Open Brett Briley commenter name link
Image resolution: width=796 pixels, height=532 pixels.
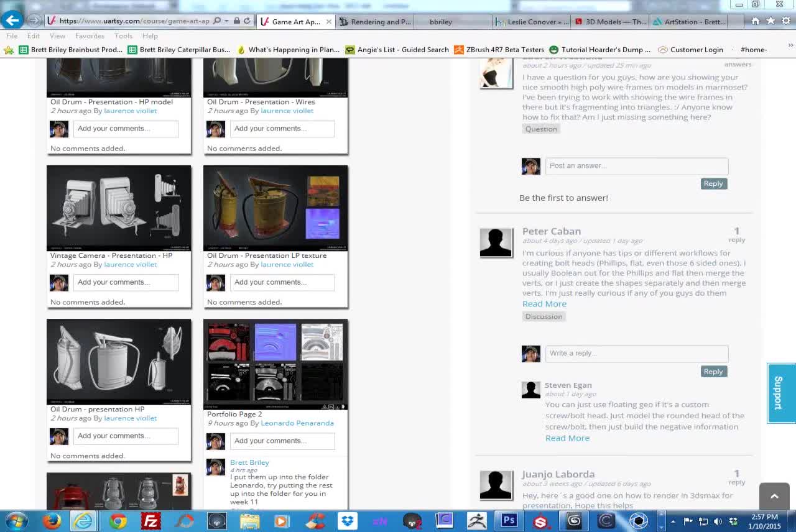pyautogui.click(x=249, y=462)
